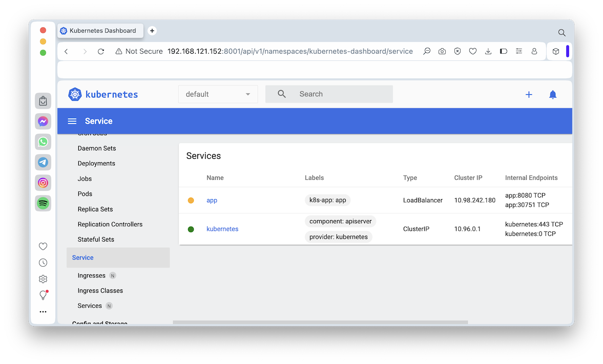Navigate to Ingress Classes

pyautogui.click(x=100, y=291)
